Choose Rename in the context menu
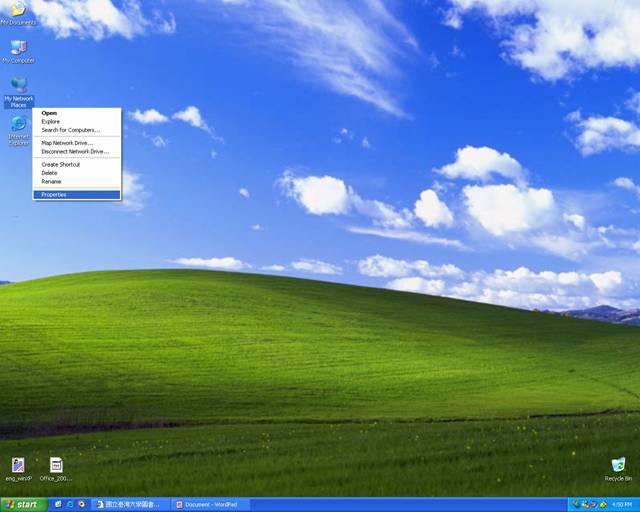Image resolution: width=640 pixels, height=512 pixels. (77, 182)
